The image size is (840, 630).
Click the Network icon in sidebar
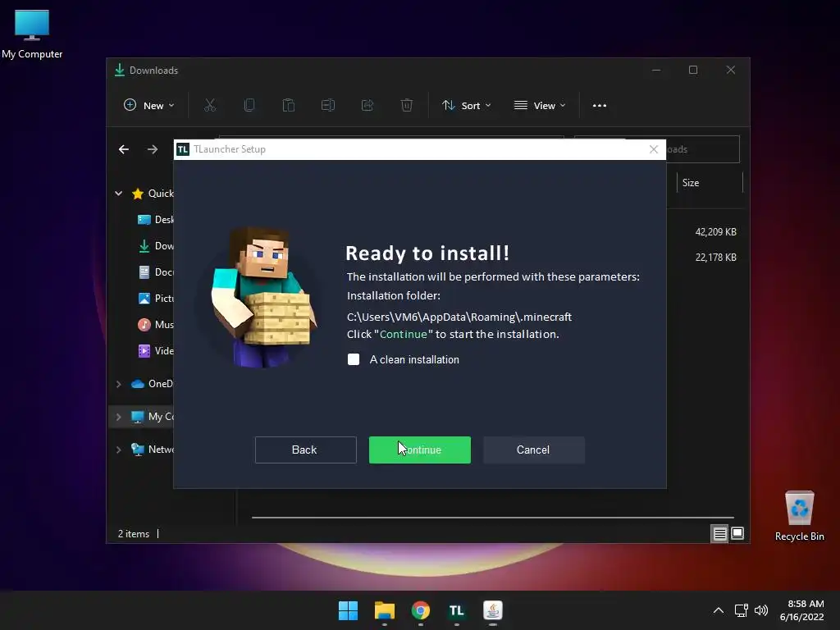[x=138, y=450]
